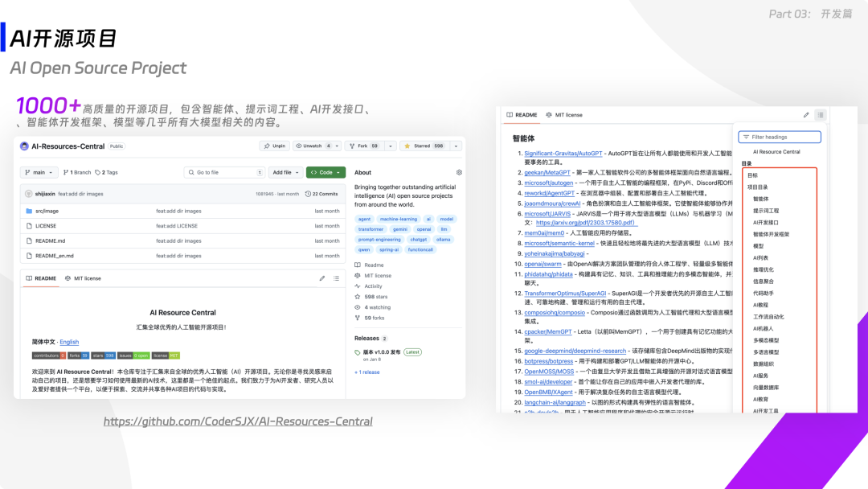Click the yellow Starred star button
This screenshot has height=489, width=868.
[x=424, y=146]
